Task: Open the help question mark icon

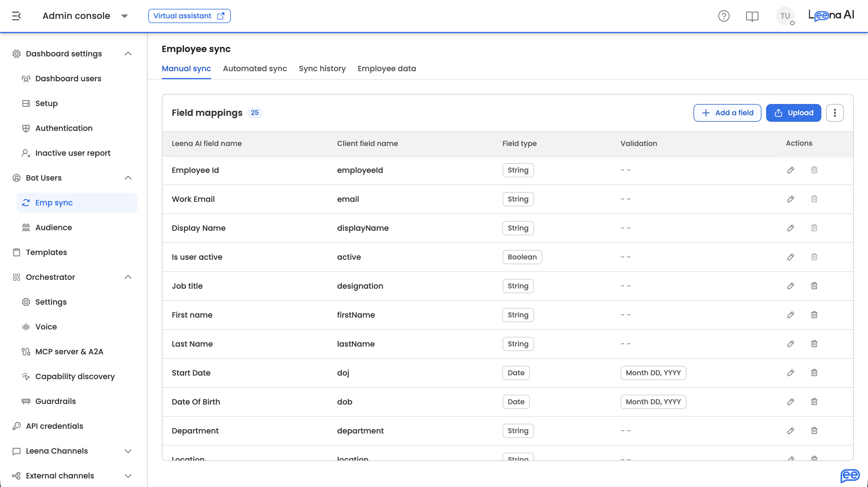Action: point(723,16)
